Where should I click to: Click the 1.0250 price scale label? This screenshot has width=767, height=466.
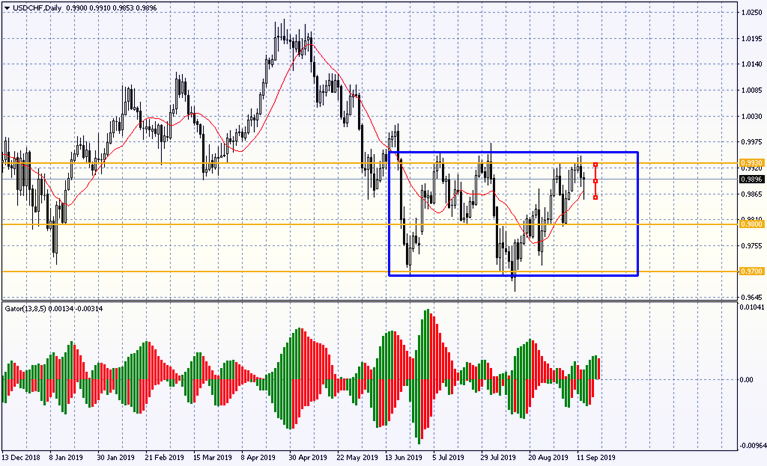pos(752,13)
